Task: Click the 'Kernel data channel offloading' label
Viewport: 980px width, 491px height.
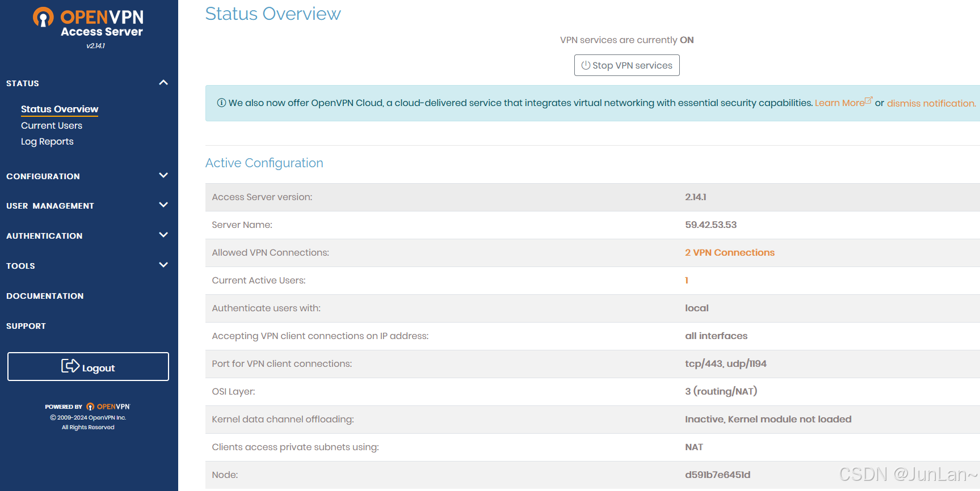Action: pos(283,419)
